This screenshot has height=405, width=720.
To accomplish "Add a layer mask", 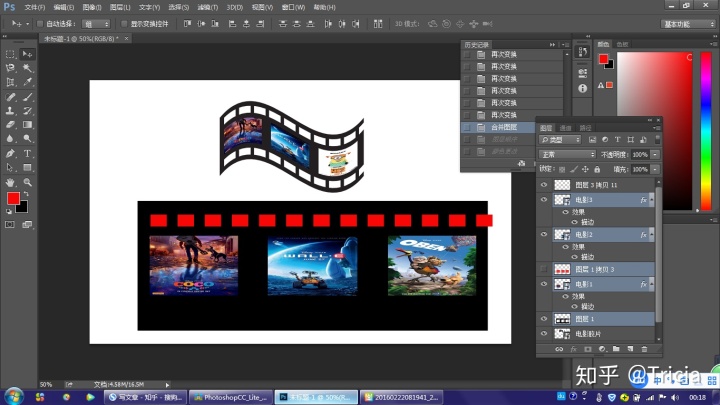I will (588, 349).
